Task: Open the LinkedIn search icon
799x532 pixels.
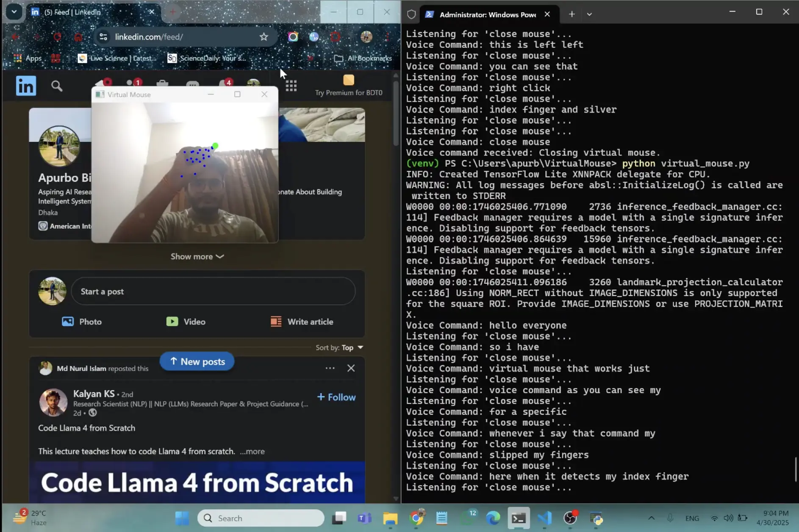Action: click(57, 86)
